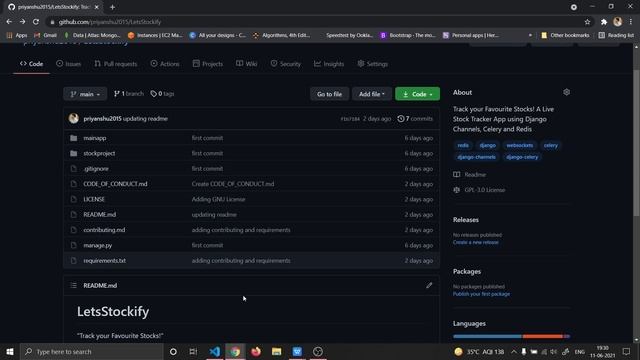Open Visual Studio Code from taskbar
The width and height of the screenshot is (640, 360).
(214, 351)
